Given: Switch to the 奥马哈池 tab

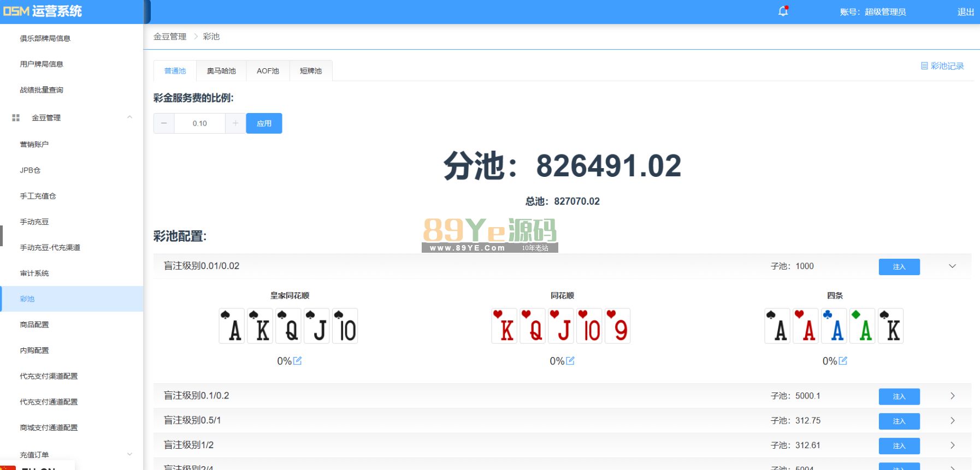Looking at the screenshot, I should (221, 71).
